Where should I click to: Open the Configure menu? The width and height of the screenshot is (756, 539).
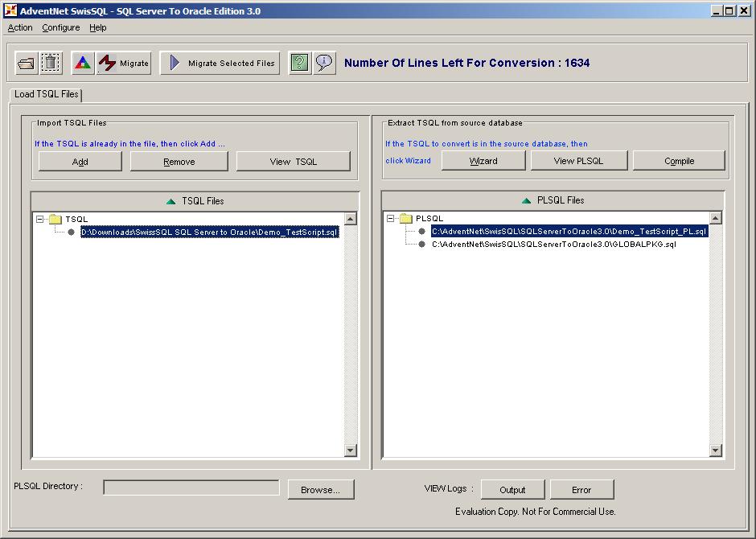(x=61, y=27)
